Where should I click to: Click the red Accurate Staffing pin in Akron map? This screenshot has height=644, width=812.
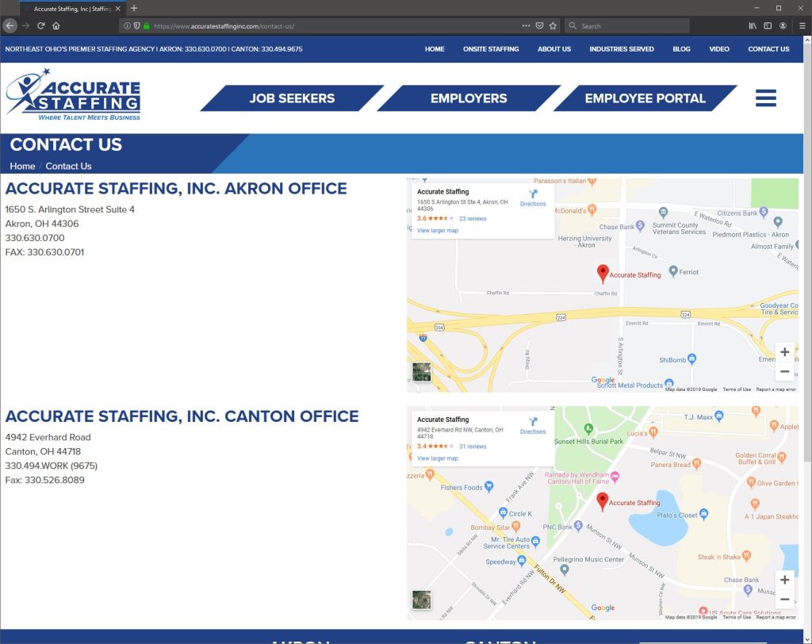click(603, 273)
